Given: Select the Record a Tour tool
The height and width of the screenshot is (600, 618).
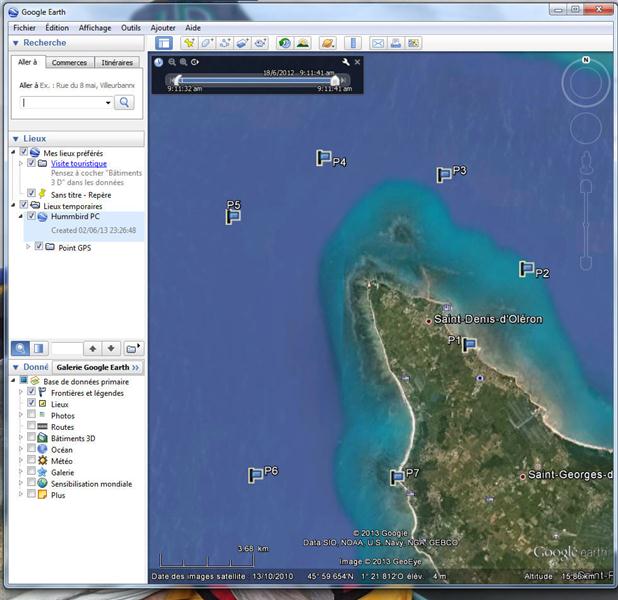Looking at the screenshot, I should coord(260,43).
